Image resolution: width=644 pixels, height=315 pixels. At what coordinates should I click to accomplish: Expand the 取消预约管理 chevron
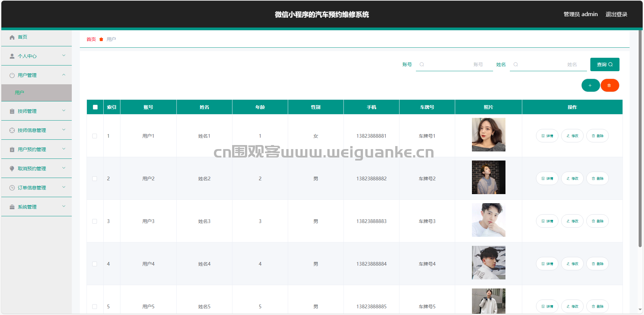pyautogui.click(x=64, y=168)
